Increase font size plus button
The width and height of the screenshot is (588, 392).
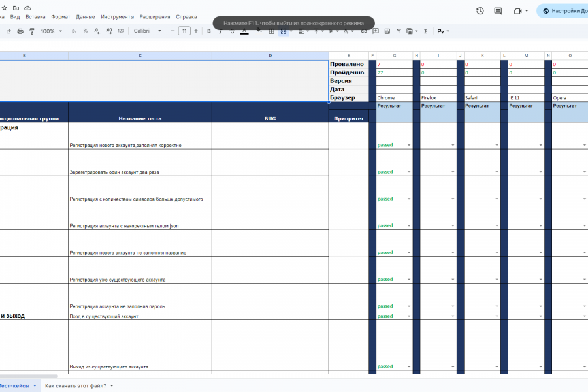tap(196, 31)
